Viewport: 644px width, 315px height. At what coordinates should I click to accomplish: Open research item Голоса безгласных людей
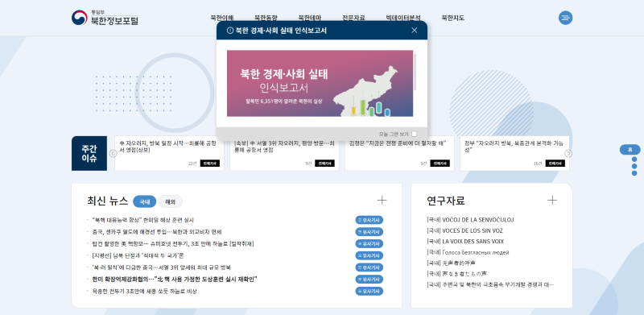coord(469,252)
